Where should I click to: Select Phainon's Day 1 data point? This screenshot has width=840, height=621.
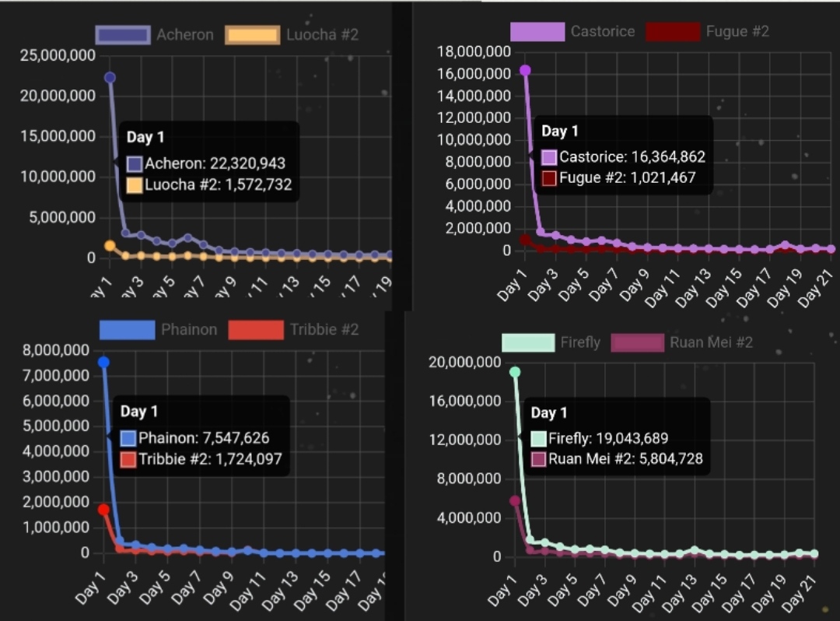point(103,363)
